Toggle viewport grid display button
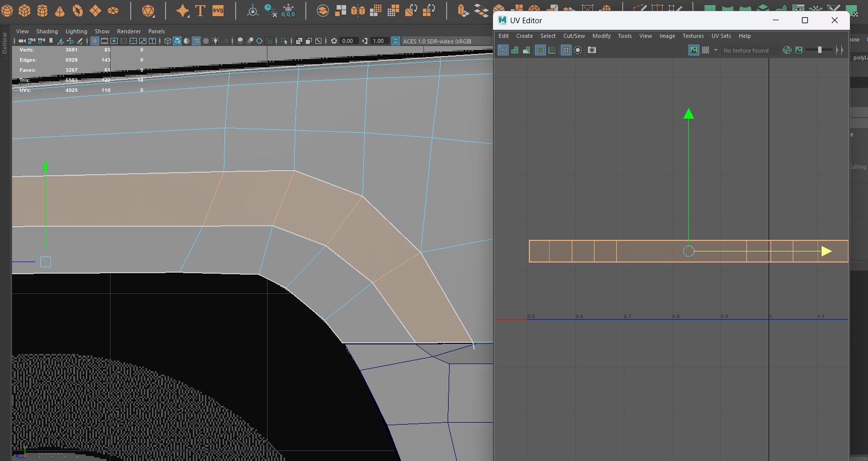This screenshot has height=461, width=868. pyautogui.click(x=95, y=41)
